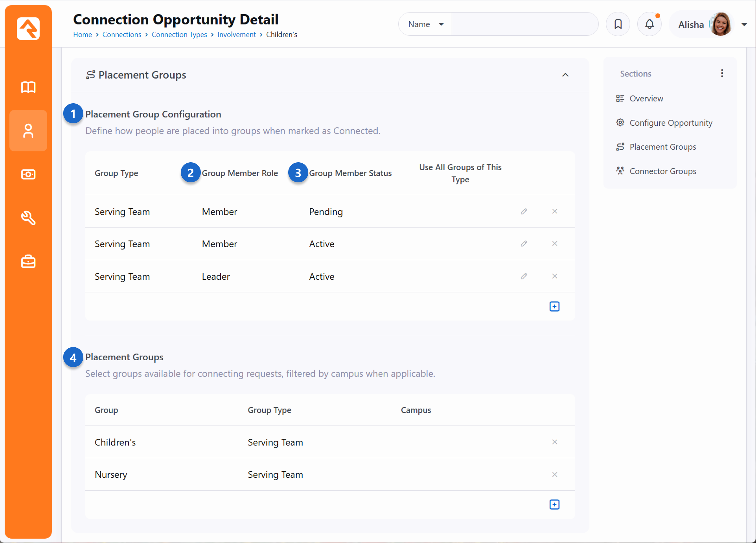Viewport: 756px width, 543px height.
Task: Delete the Serving Team Leader row
Action: click(554, 276)
